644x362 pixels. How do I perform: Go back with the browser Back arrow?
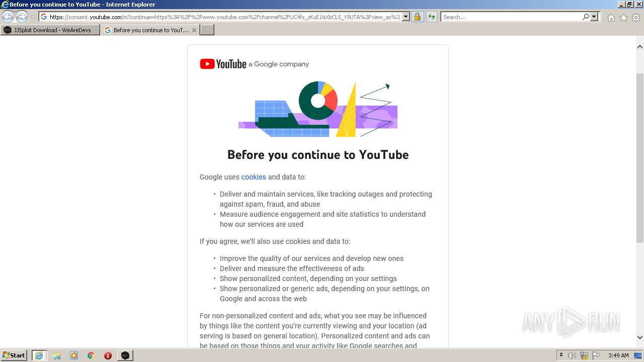[8, 17]
